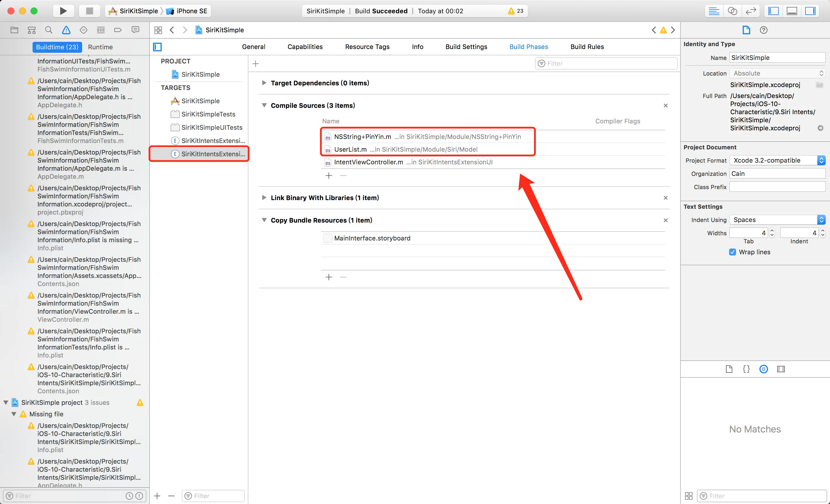
Task: Open the Find navigator magnifier icon
Action: pos(48,30)
